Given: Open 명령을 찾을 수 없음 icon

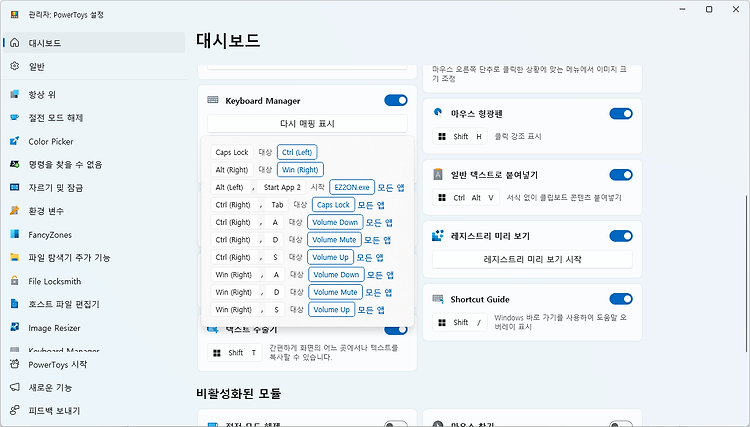Looking at the screenshot, I should (x=15, y=164).
